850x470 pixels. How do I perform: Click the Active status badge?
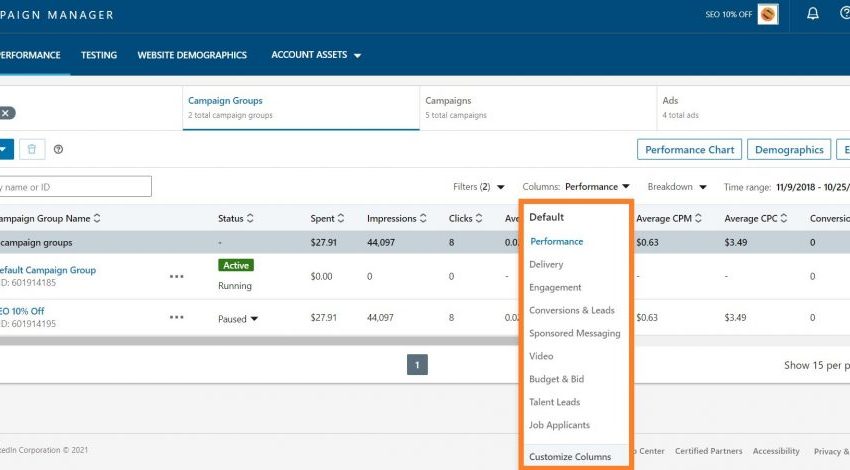pyautogui.click(x=236, y=265)
